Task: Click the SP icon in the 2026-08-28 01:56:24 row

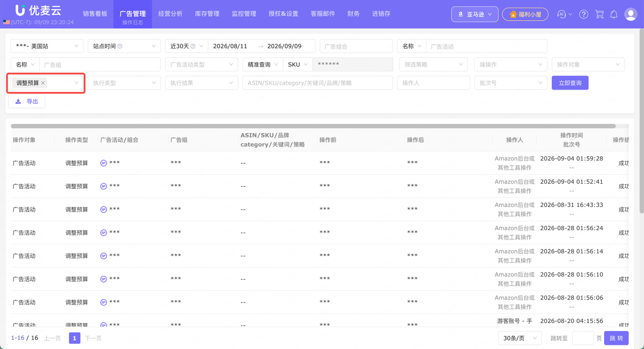Action: [104, 233]
